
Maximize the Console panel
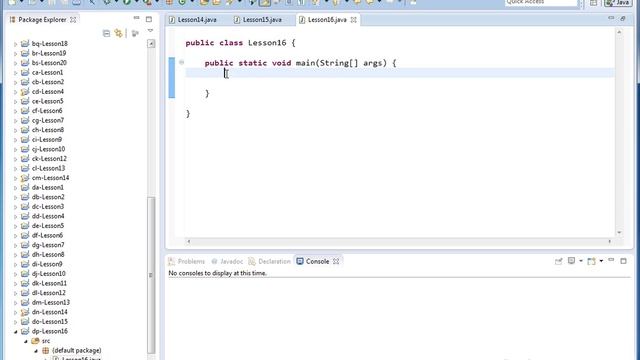623,261
